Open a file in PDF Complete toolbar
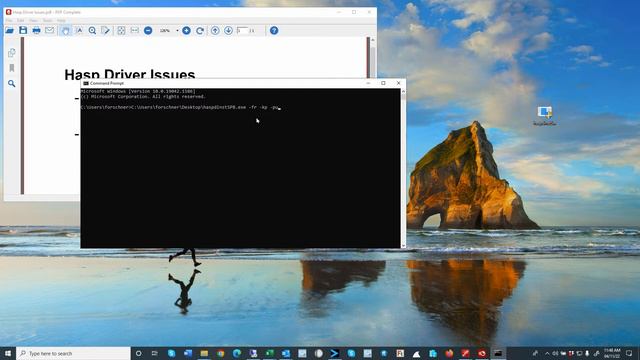Viewport: 640px width, 360px height. pyautogui.click(x=9, y=31)
